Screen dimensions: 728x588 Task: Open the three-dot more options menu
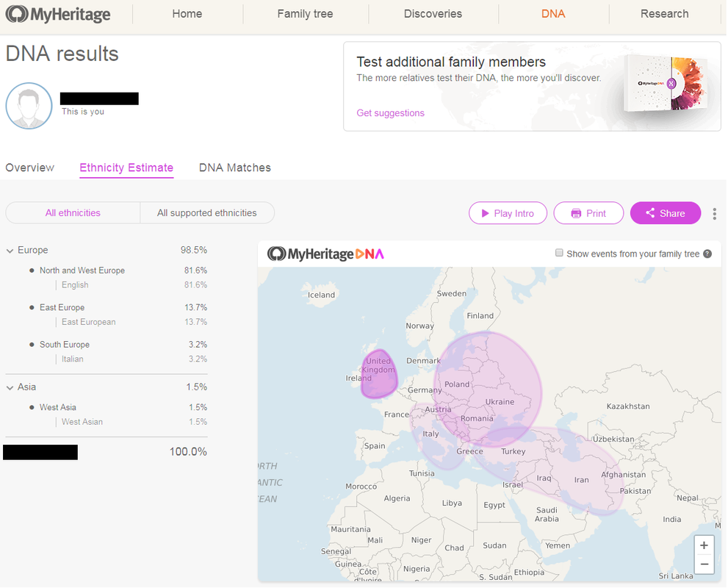tap(714, 214)
